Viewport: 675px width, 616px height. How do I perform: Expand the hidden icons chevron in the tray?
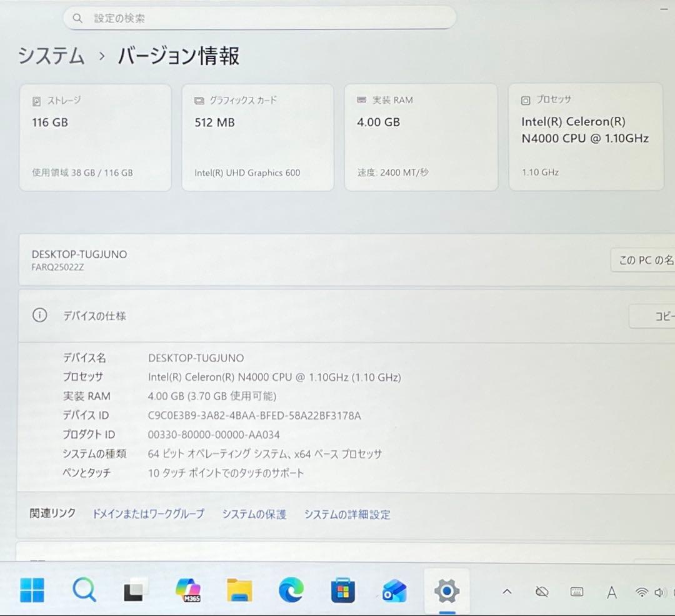(507, 590)
